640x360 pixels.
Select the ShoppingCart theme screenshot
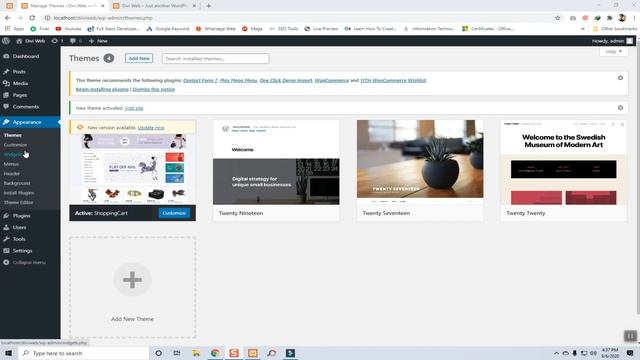[x=133, y=169]
